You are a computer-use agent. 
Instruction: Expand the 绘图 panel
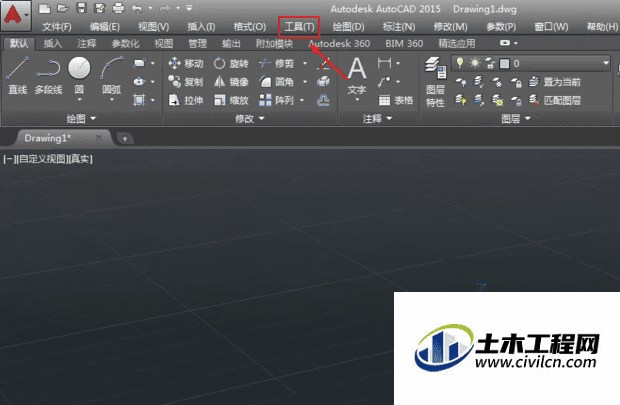tap(81, 118)
